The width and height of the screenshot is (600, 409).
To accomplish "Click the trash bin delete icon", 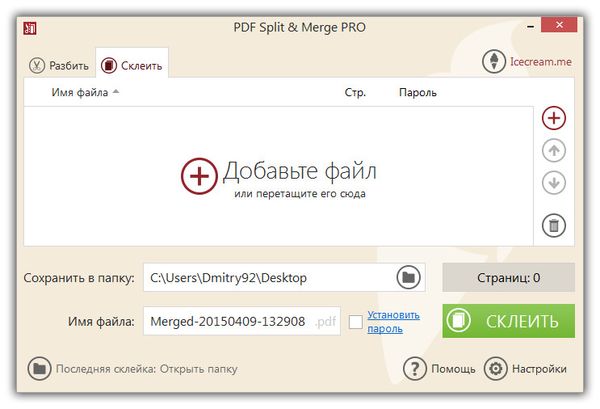I will (x=554, y=225).
